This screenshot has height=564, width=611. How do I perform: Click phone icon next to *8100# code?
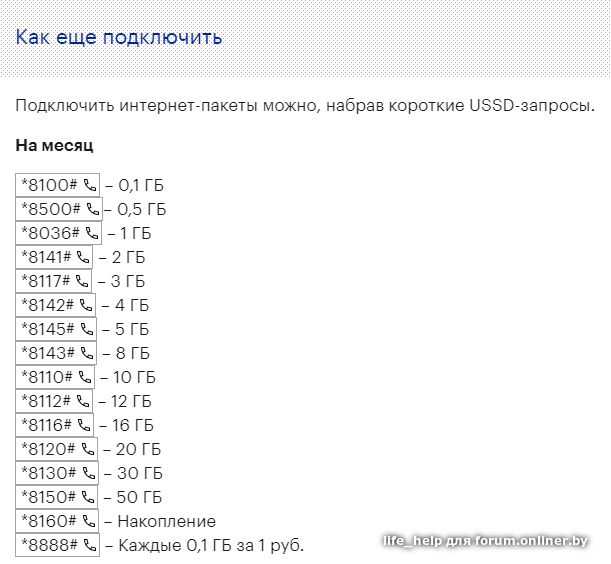(90, 185)
